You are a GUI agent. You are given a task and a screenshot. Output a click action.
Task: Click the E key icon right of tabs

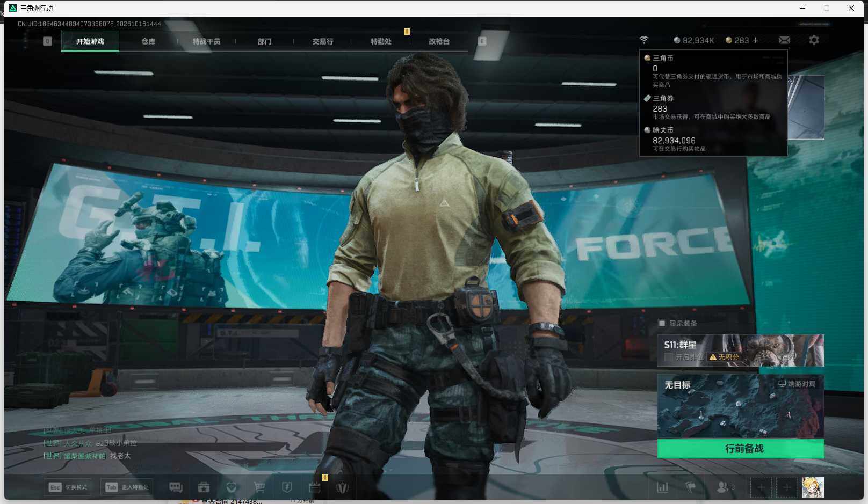click(482, 41)
